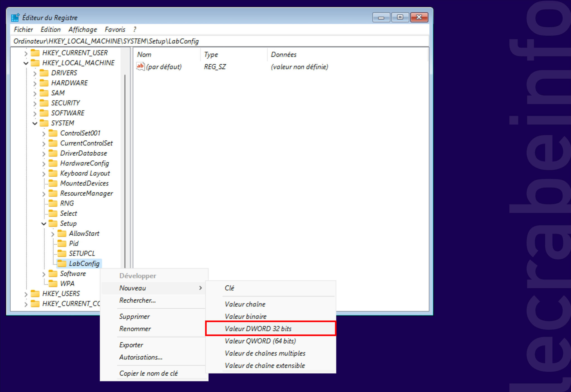This screenshot has height=392, width=571.
Task: Expand the HKEY_CURRENT_USER node
Action: click(25, 53)
